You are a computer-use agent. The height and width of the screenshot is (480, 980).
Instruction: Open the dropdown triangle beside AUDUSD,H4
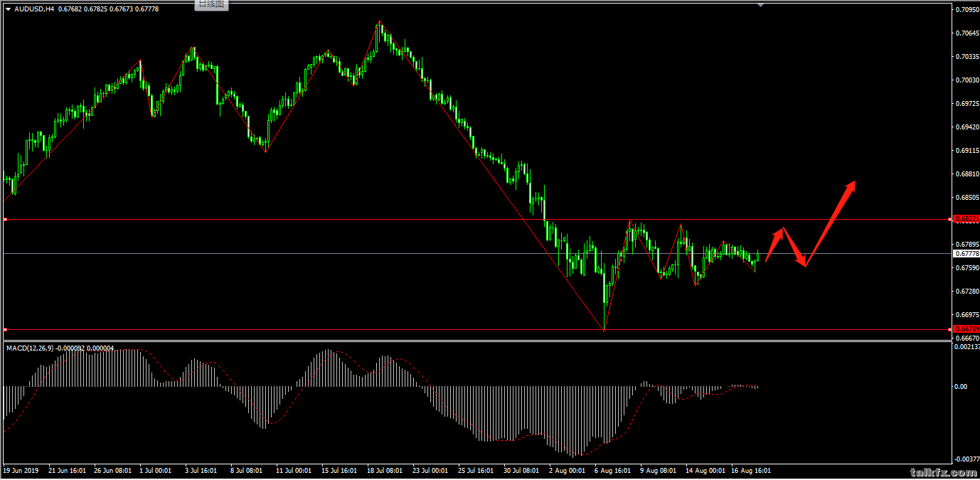tap(8, 9)
